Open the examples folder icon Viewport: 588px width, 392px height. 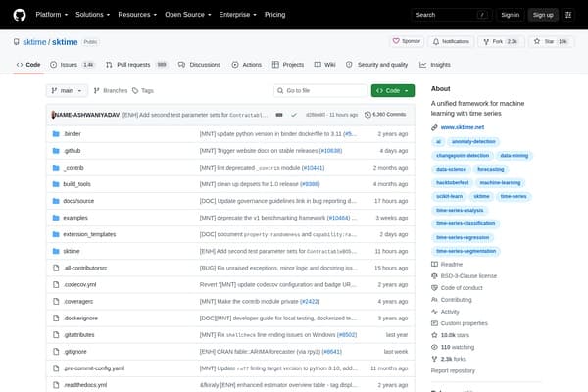coord(56,218)
